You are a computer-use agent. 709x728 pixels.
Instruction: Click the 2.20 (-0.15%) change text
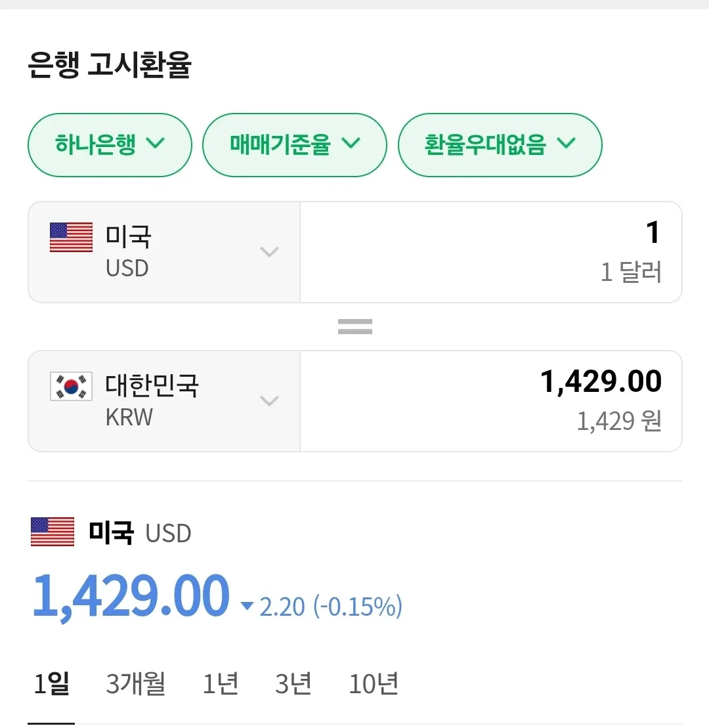tap(331, 607)
